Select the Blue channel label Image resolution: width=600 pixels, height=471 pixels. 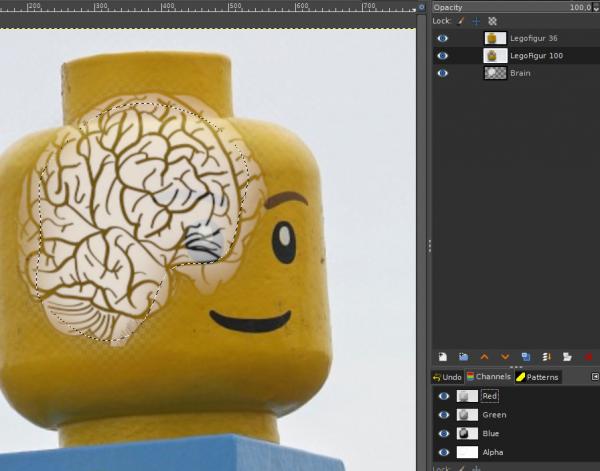click(x=491, y=434)
